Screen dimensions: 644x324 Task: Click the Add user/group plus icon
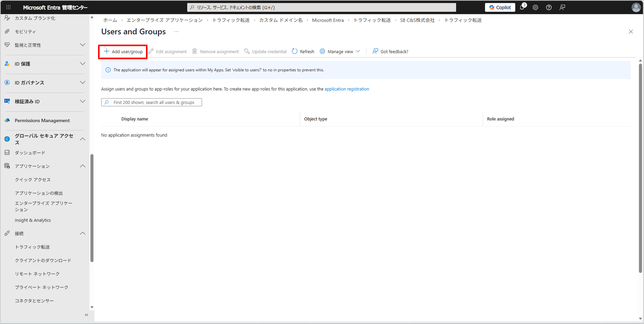click(106, 51)
